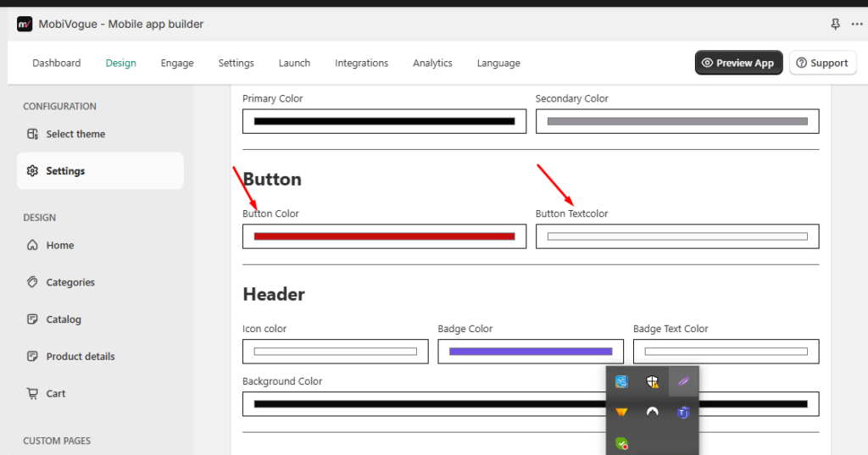Click the Header section heading
Viewport: 868px width, 455px height.
coord(274,295)
